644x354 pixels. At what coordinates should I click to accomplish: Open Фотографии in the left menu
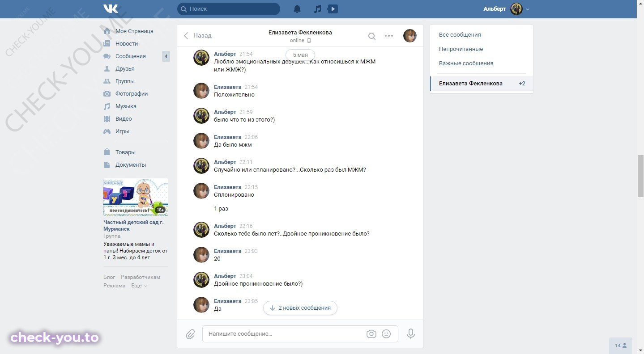pos(132,94)
